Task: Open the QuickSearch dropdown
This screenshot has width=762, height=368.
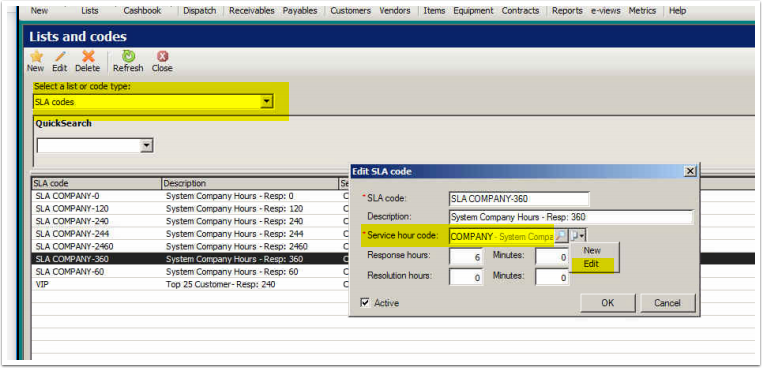Action: [x=146, y=145]
